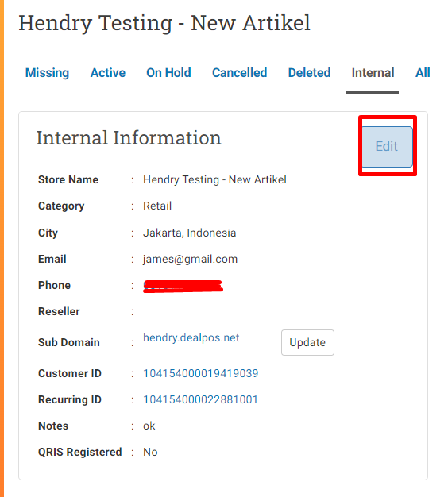Show the All tab

pyautogui.click(x=423, y=72)
